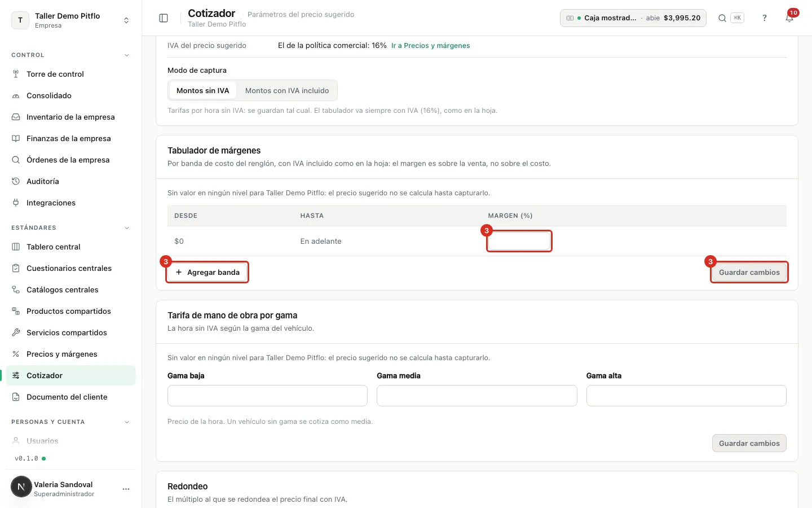Collapse the PERSONAS Y CUENTA section
This screenshot has height=508, width=812.
tap(127, 422)
